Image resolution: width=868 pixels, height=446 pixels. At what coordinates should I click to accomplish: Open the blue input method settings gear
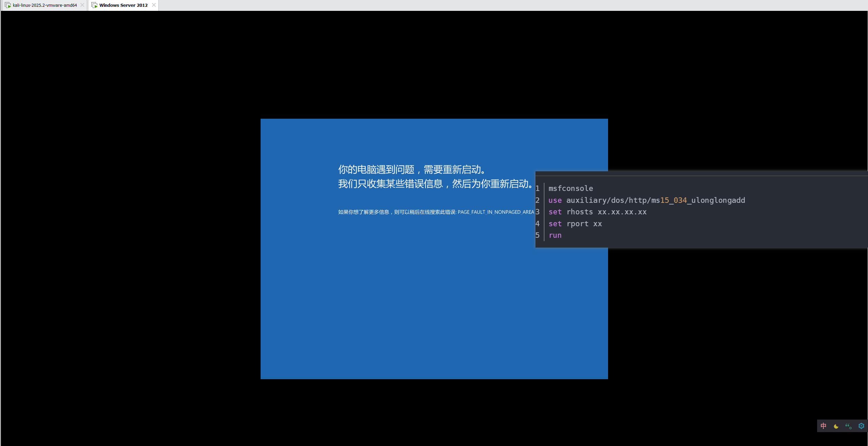pyautogui.click(x=861, y=426)
